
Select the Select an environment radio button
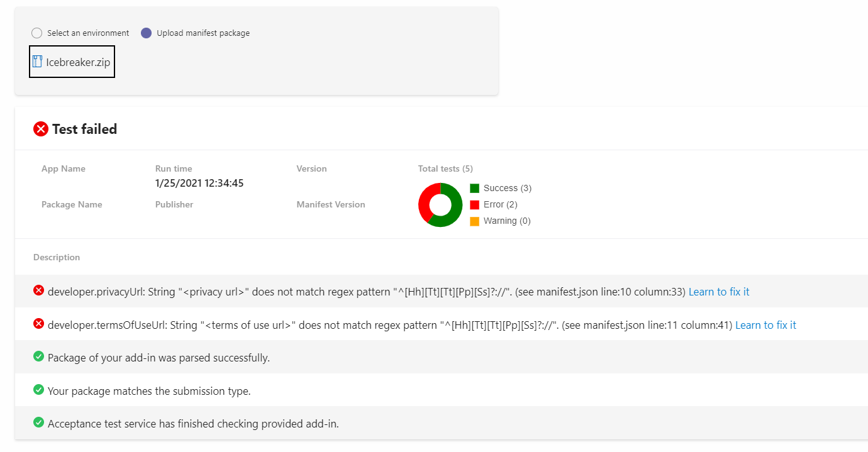click(x=36, y=33)
